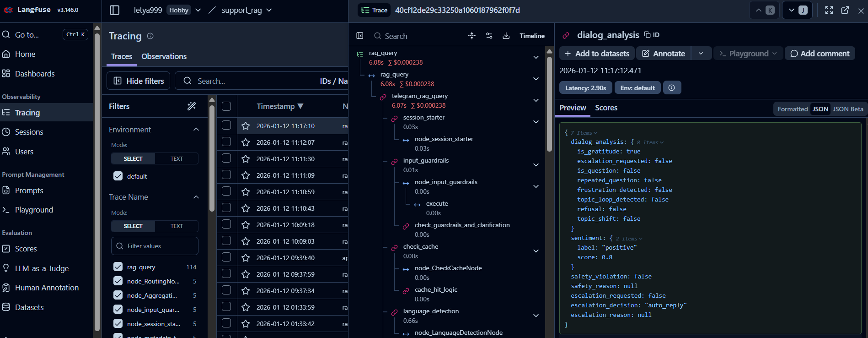Collapse the Environment filter section

196,130
